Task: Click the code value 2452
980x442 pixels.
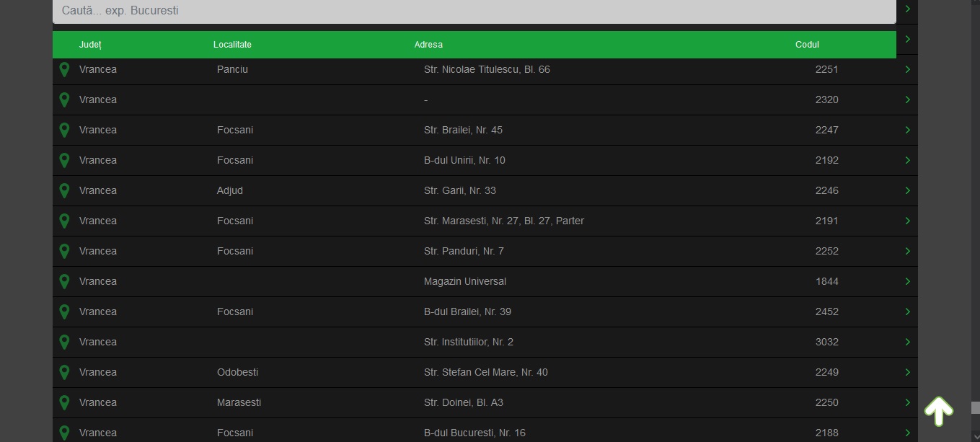Action: tap(827, 311)
